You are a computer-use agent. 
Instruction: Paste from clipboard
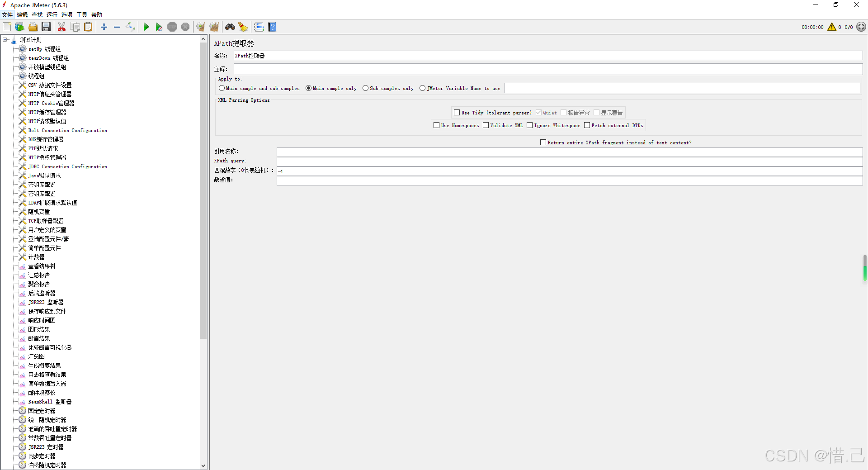click(x=89, y=27)
